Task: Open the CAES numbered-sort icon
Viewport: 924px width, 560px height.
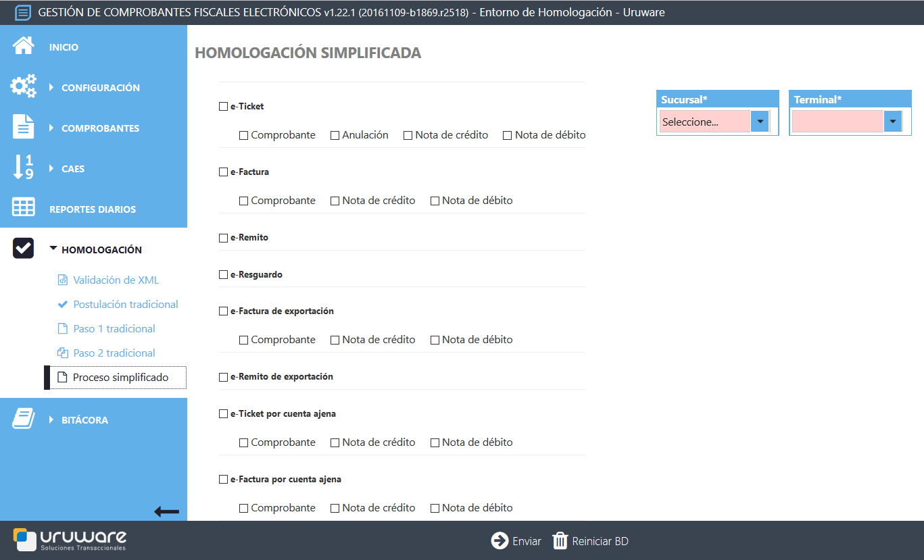Action: click(x=23, y=167)
